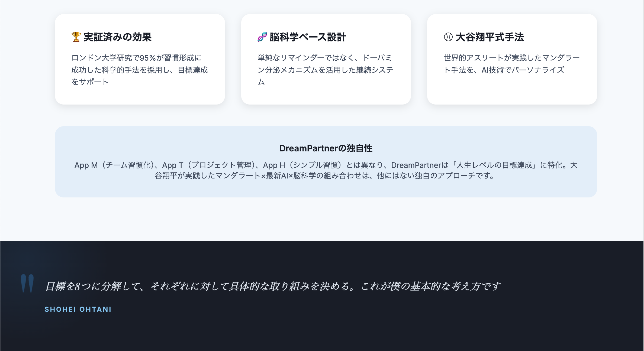Click the trophy icon beside 実証済みの効果

point(76,37)
